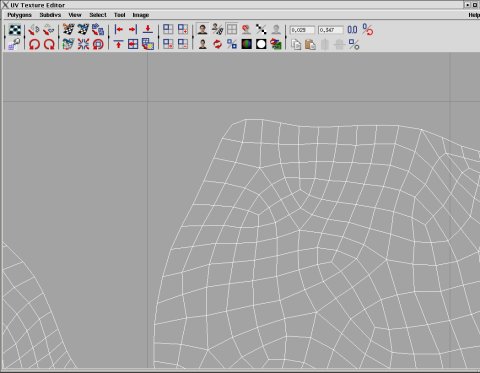Click the select faces in UV space icon
This screenshot has width=480, height=373.
tap(148, 44)
